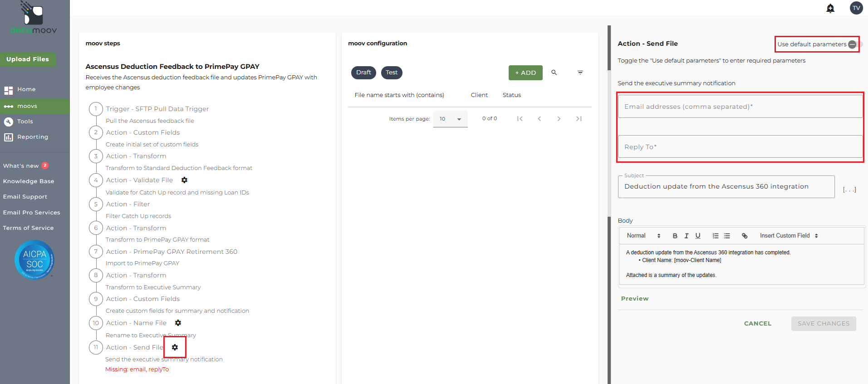Select step 2 Action - Custom Fields

coord(143,132)
